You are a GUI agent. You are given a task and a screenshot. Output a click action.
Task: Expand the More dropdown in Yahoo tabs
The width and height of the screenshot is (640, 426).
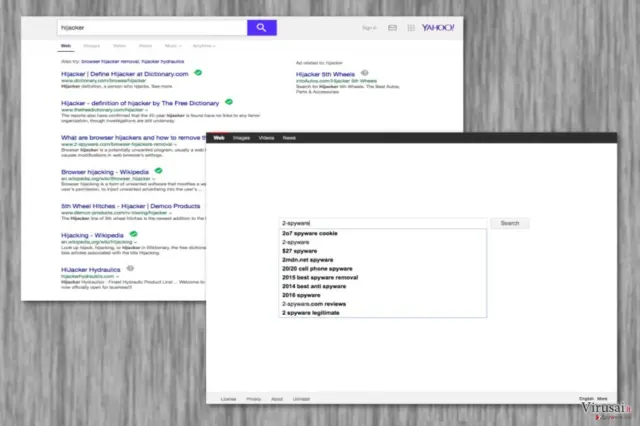point(173,46)
